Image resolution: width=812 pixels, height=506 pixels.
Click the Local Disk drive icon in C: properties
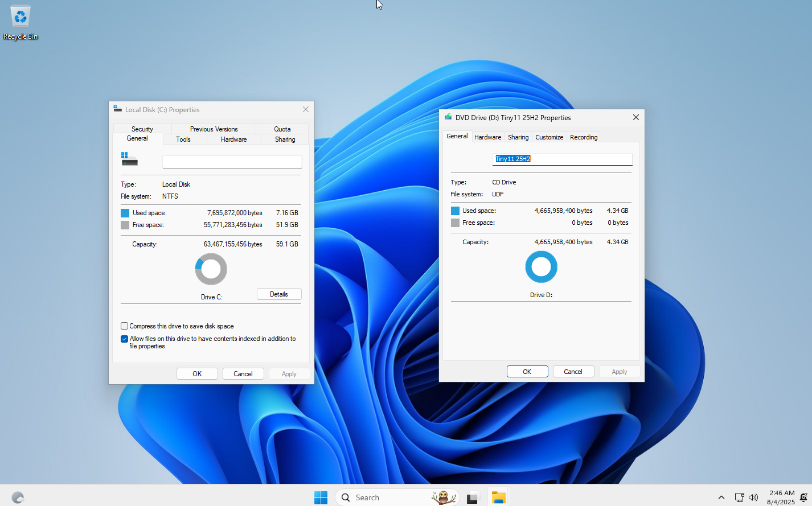pyautogui.click(x=129, y=159)
